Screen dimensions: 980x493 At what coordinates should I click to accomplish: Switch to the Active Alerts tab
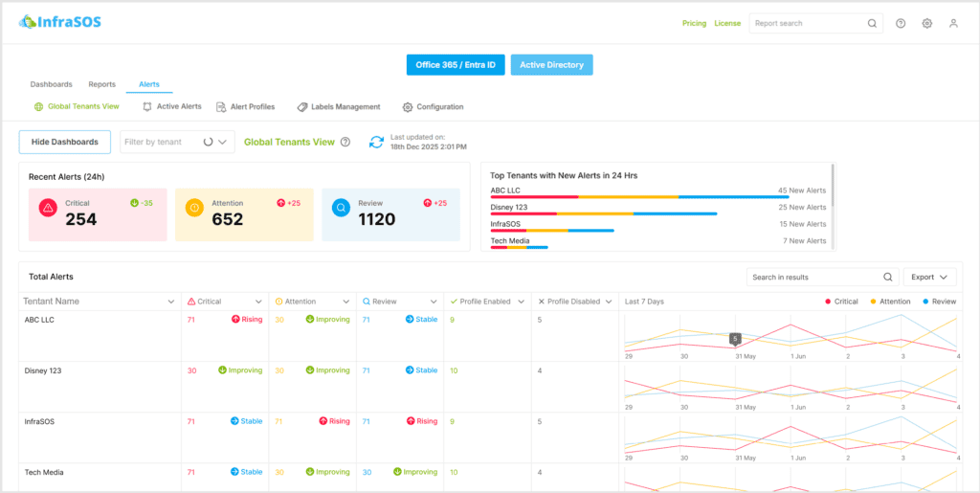(172, 107)
